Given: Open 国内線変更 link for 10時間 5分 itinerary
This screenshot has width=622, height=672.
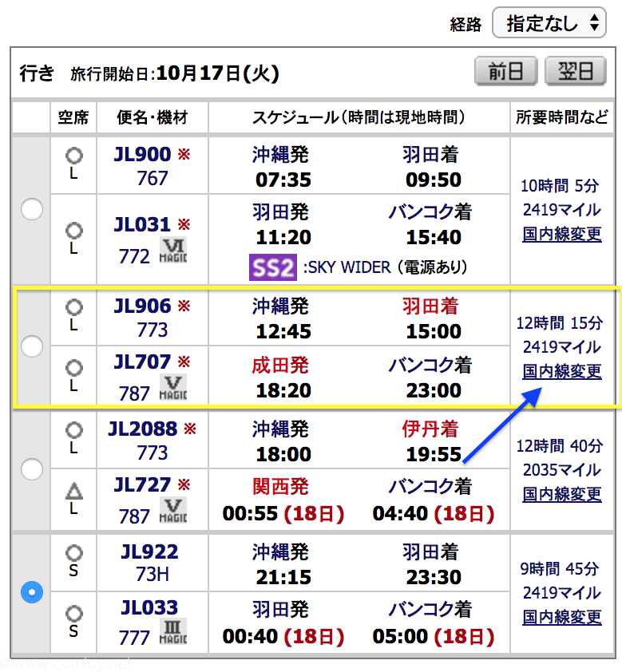Looking at the screenshot, I should click(x=562, y=234).
